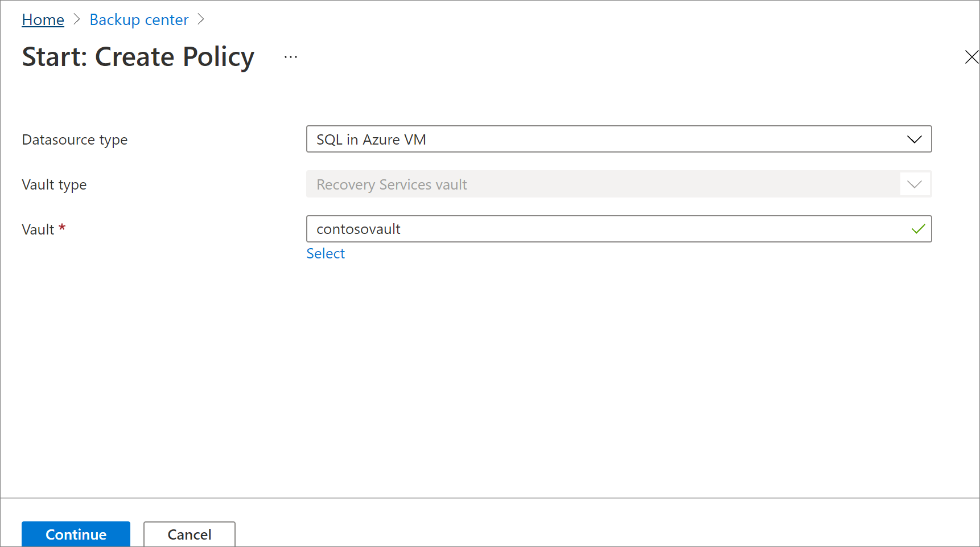Viewport: 980px width, 547px height.
Task: Click the Vault type label text
Action: pos(54,184)
